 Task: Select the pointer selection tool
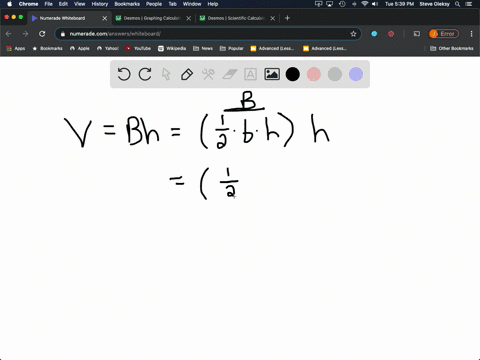click(x=166, y=74)
